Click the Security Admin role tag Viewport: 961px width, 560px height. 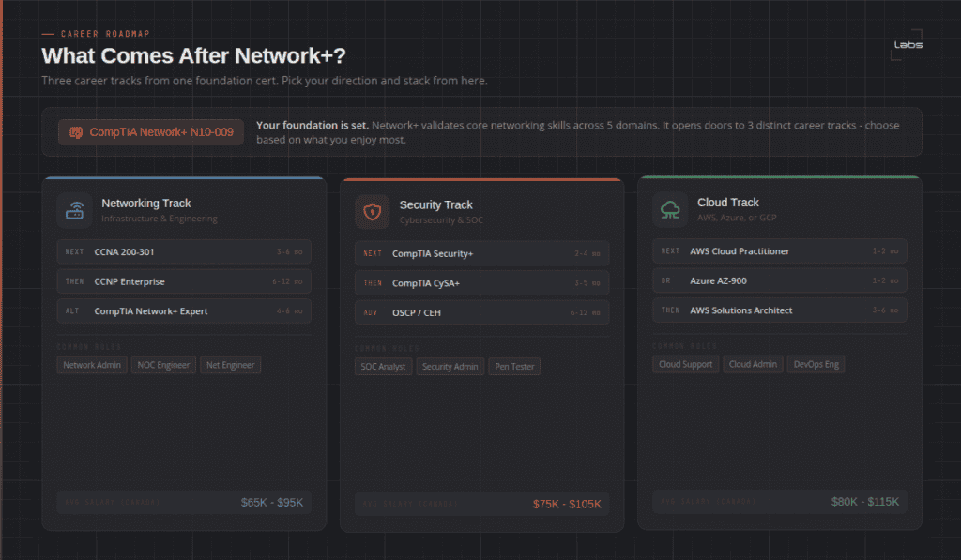(450, 367)
